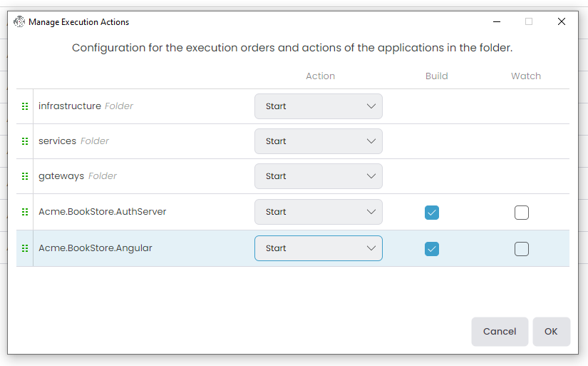Click the drag handle icon for infrastructure
The width and height of the screenshot is (588, 366).
(25, 106)
